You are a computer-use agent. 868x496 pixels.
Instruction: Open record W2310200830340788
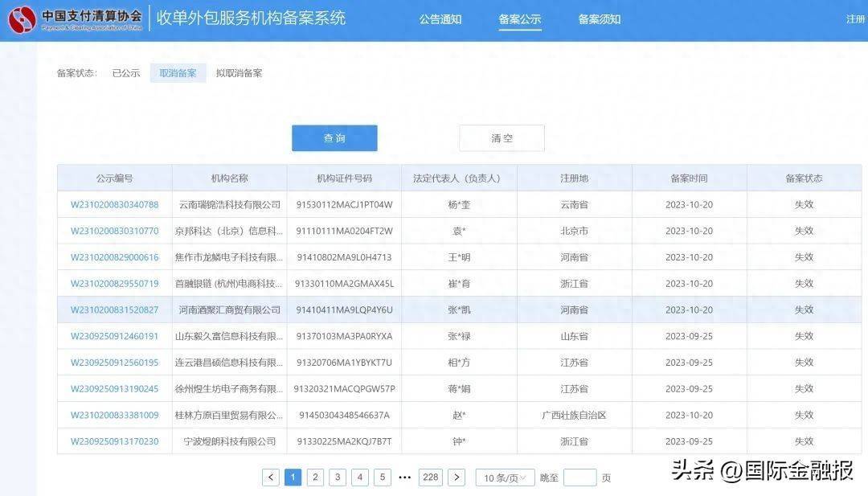[114, 205]
